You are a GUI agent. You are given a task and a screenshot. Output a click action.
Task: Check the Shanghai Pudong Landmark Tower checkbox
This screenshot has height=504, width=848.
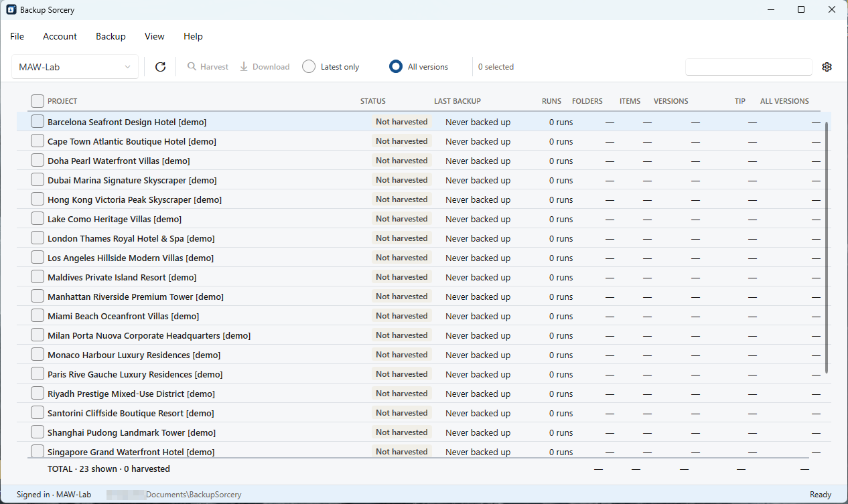coord(38,432)
